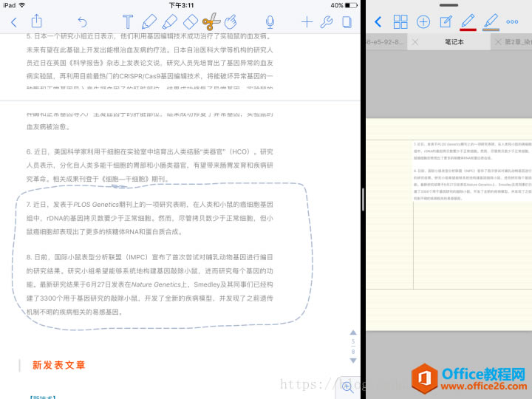
Task: Tap the slide-over grabber at top
Action: tap(449, 5)
